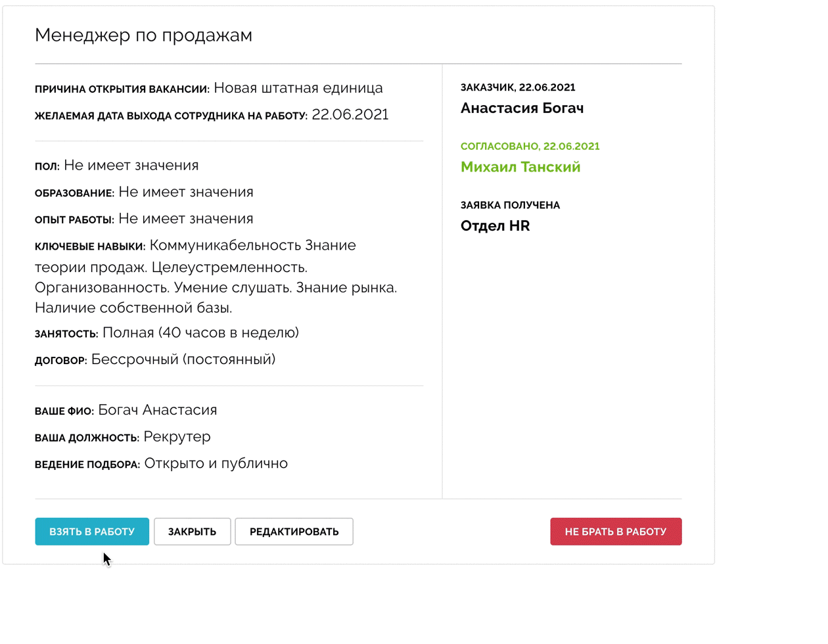
Task: Click the "Менеджер по продажам" title
Action: pos(143,35)
